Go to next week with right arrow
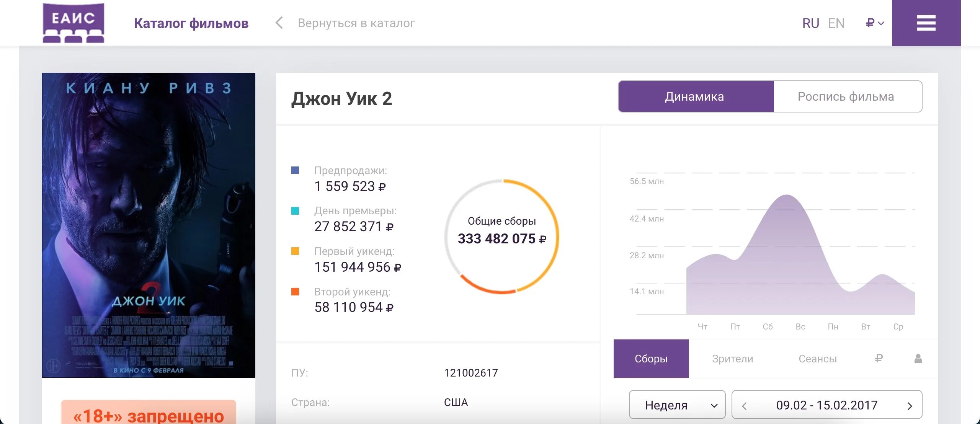This screenshot has width=980, height=424. 910,406
